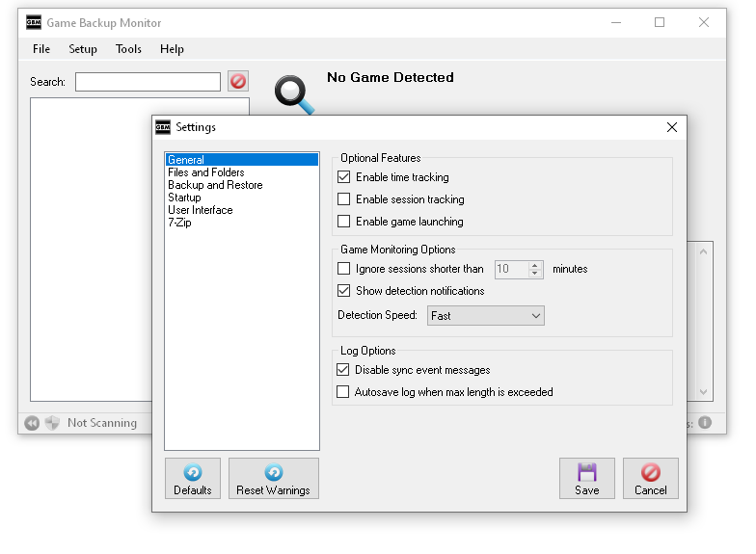This screenshot has width=756, height=554.
Task: Click the minutes number field
Action: tap(511, 270)
